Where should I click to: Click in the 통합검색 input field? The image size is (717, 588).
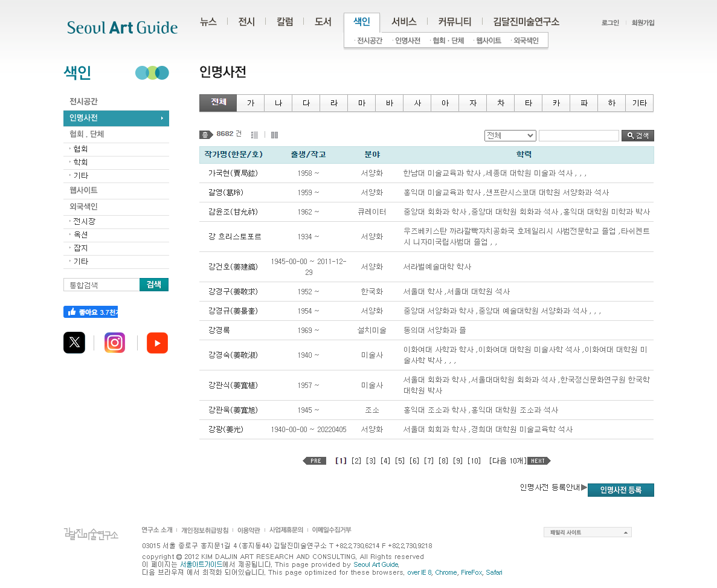tap(101, 285)
